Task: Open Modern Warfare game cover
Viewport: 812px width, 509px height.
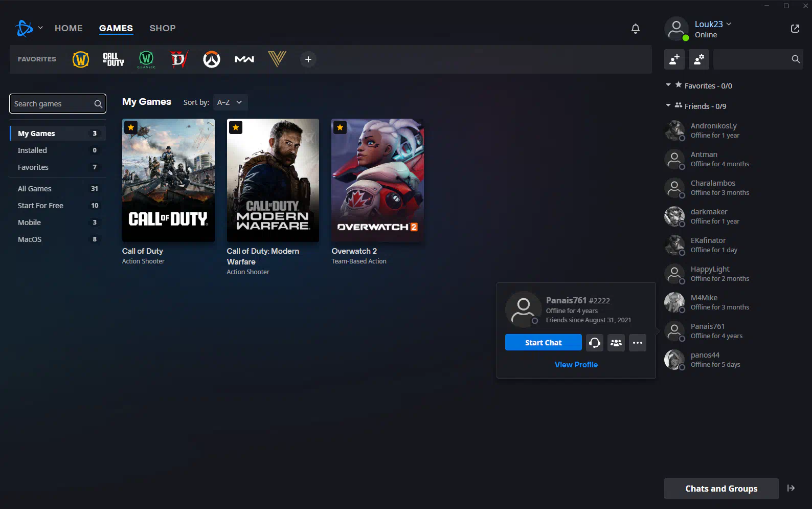Action: point(273,180)
